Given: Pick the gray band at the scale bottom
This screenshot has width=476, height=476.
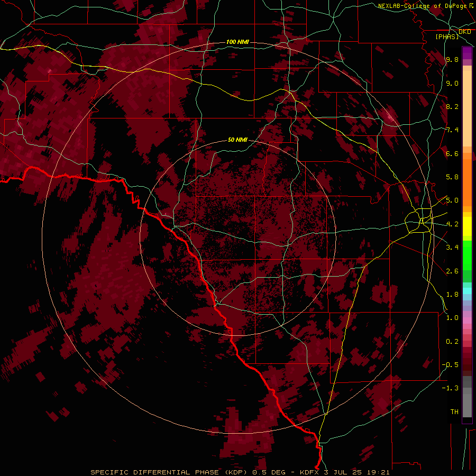Looking at the screenshot, I should coord(467,402).
